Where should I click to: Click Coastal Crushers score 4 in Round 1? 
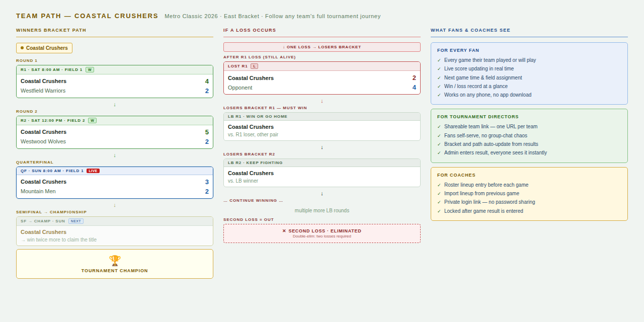click(x=207, y=82)
